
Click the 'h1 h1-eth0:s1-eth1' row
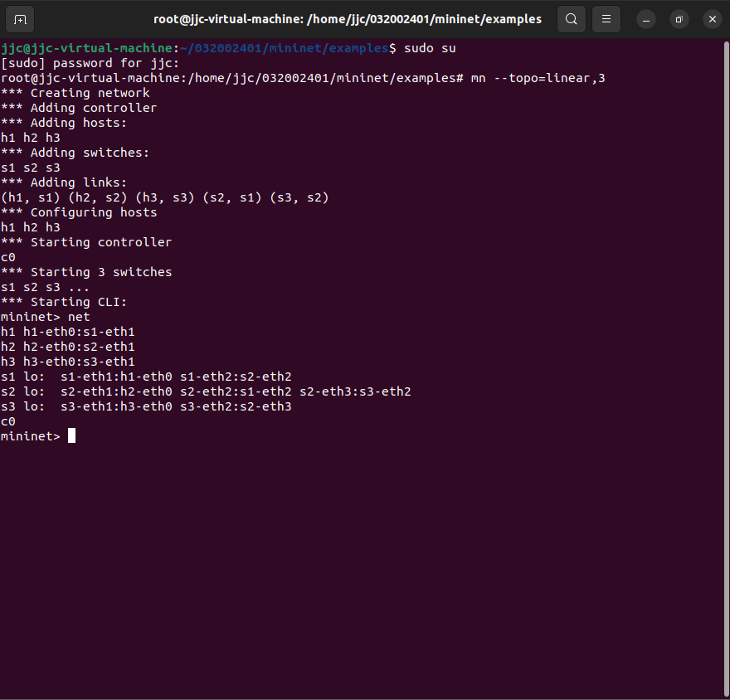pos(67,332)
